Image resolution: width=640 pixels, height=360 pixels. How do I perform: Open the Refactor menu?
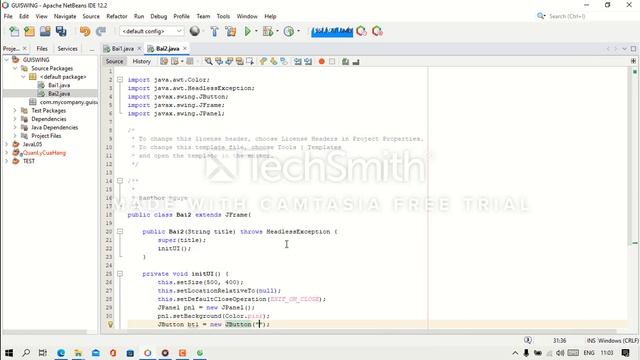click(117, 16)
